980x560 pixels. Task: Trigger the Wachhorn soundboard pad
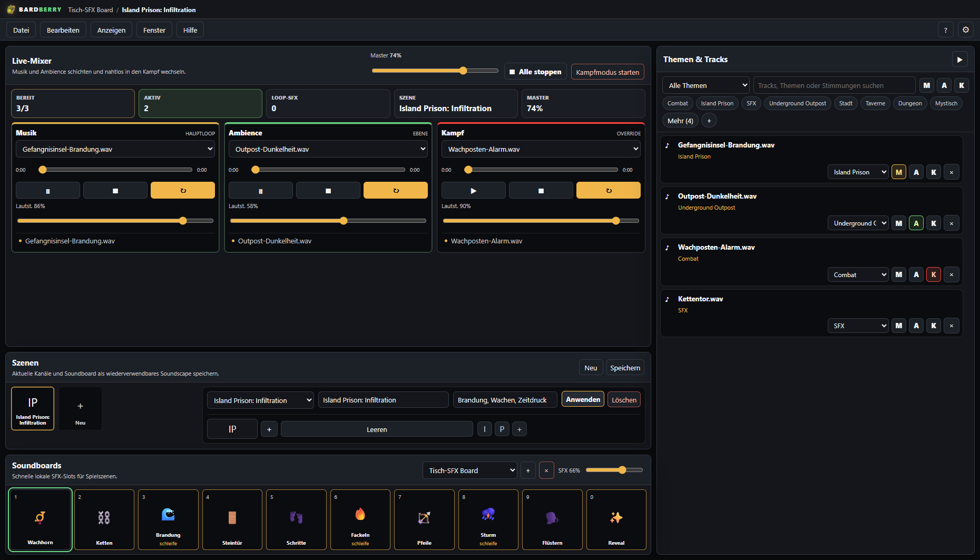pyautogui.click(x=41, y=519)
